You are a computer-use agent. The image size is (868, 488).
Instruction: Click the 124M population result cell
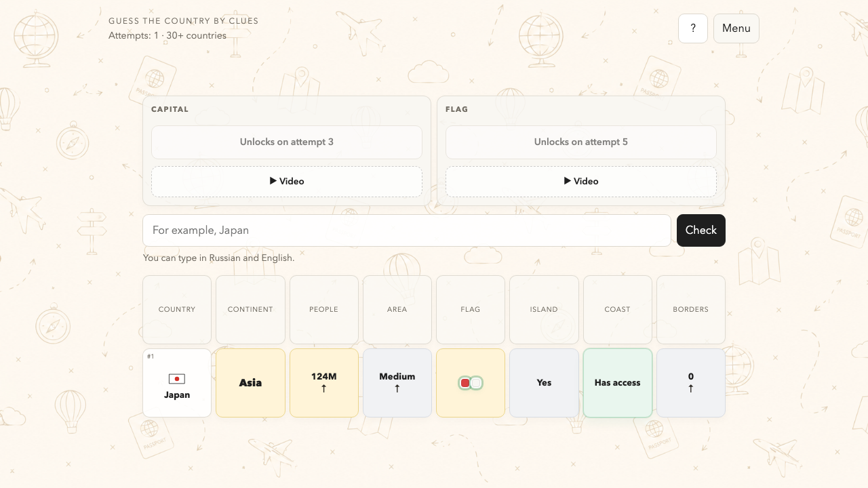324,383
